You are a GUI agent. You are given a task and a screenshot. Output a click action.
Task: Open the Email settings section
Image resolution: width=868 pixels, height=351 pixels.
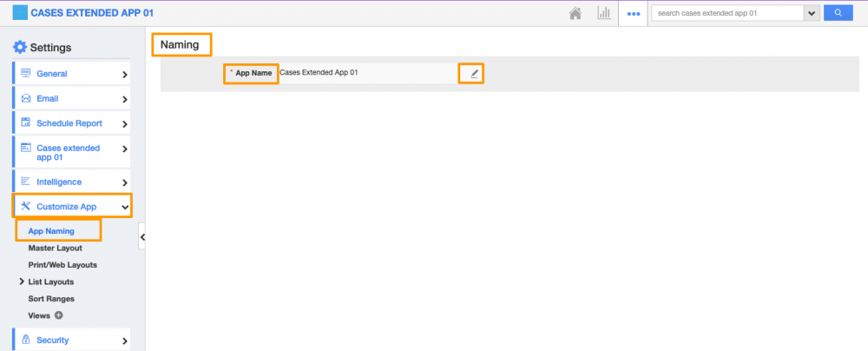[x=71, y=99]
